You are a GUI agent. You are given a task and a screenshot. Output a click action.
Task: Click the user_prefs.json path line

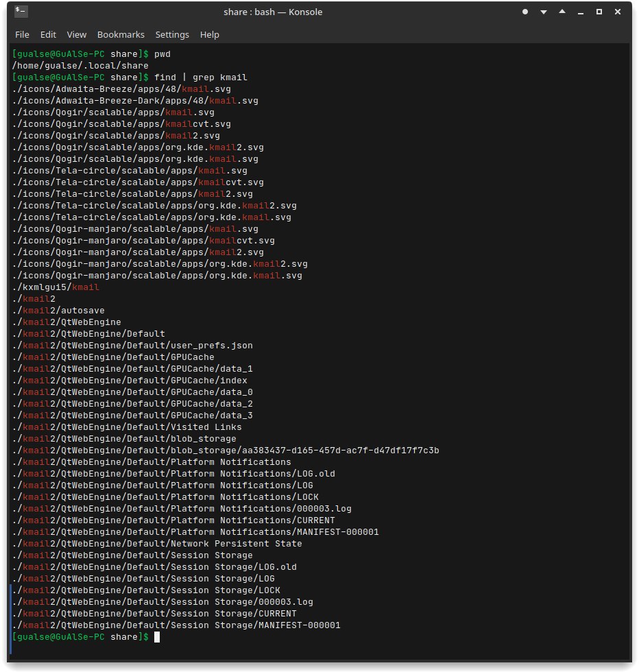click(x=132, y=346)
